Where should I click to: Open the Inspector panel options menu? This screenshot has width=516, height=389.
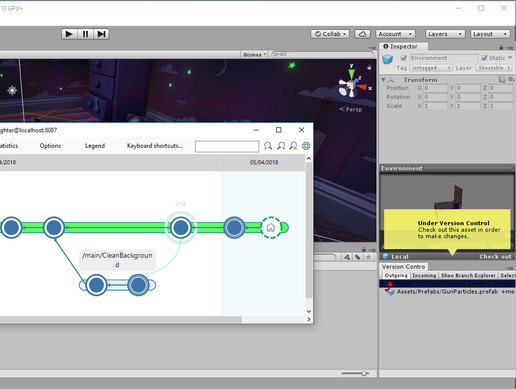510,47
